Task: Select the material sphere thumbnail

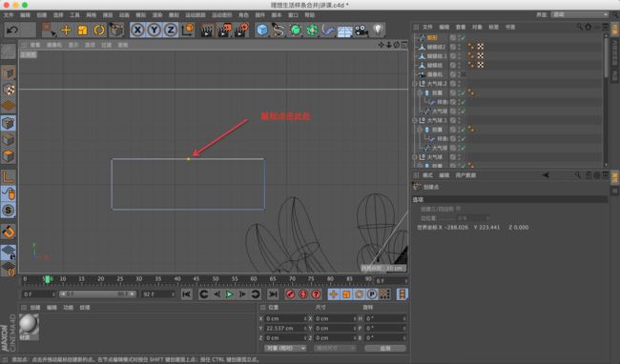Action: [x=29, y=325]
